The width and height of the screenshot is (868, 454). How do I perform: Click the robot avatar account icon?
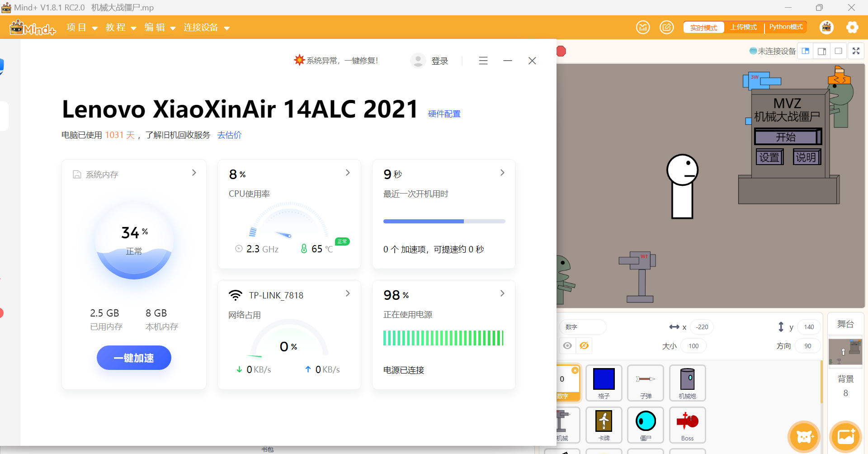pyautogui.click(x=826, y=28)
